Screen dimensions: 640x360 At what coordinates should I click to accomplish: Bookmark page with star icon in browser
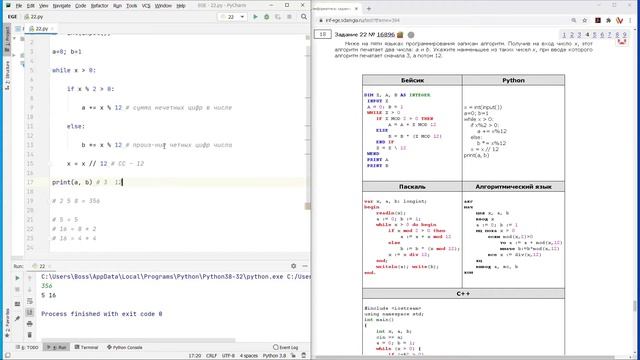pyautogui.click(x=584, y=20)
